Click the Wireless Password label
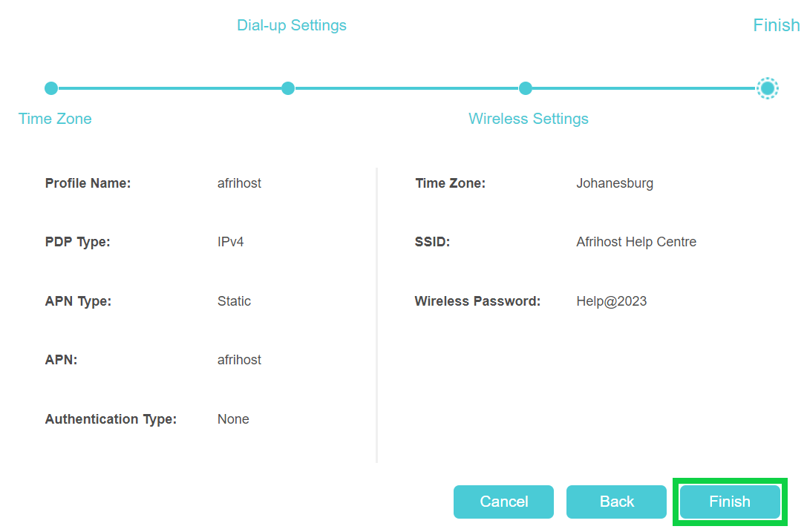Image resolution: width=807 pixels, height=532 pixels. tap(477, 301)
